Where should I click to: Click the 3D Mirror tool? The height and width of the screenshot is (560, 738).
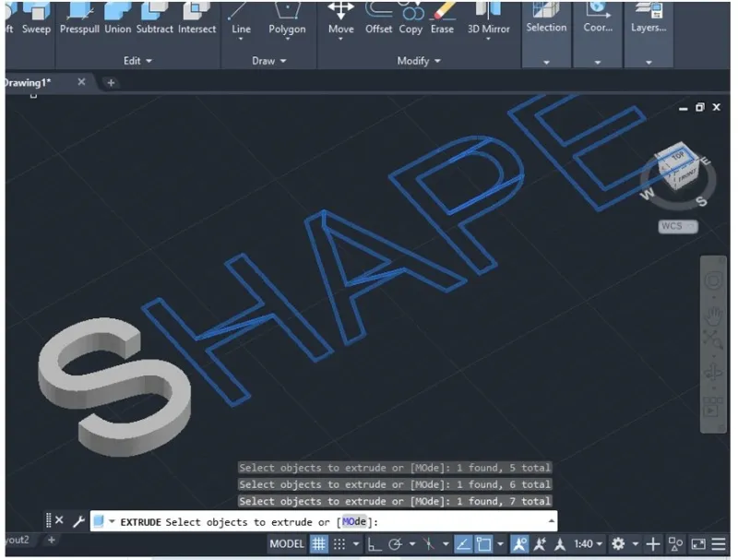coord(488,18)
